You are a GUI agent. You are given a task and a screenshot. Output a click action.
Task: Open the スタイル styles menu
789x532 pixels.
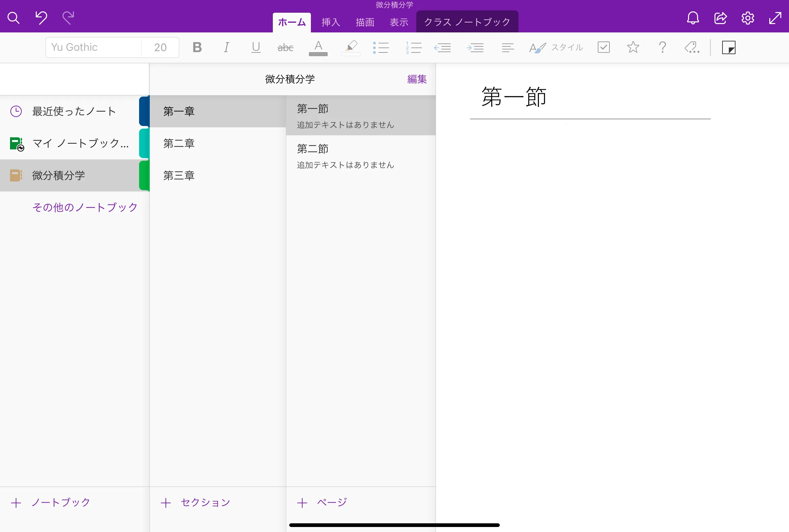[556, 47]
